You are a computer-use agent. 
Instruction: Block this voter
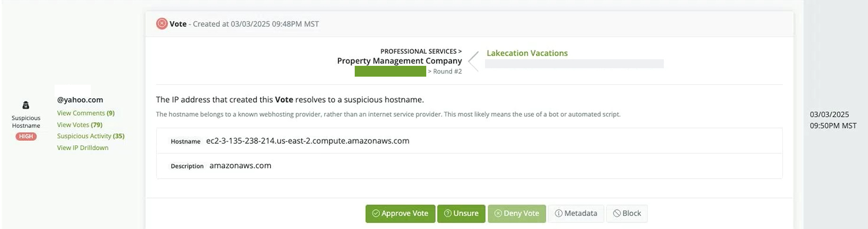coord(627,213)
